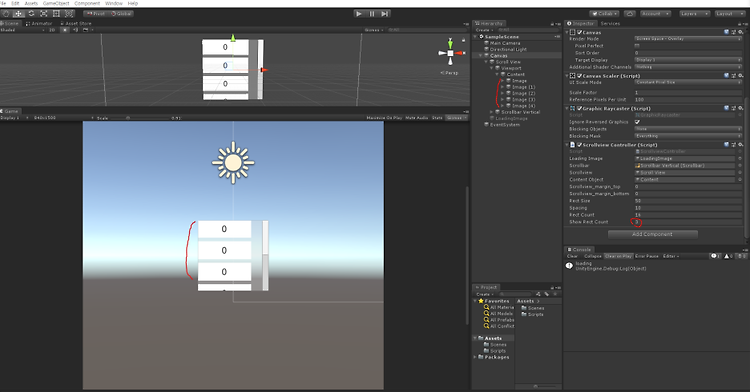Screen dimensions: 750x392
Task: Select the Scale tool in the toolbar
Action: pyautogui.click(x=44, y=14)
